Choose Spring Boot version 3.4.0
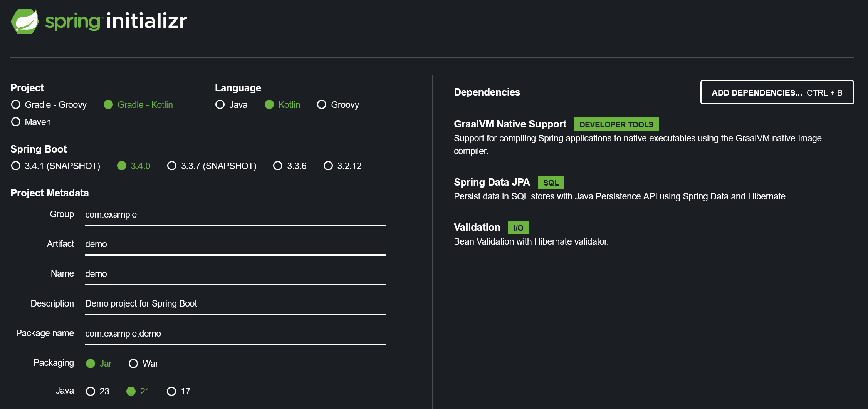The width and height of the screenshot is (868, 409). pos(133,166)
